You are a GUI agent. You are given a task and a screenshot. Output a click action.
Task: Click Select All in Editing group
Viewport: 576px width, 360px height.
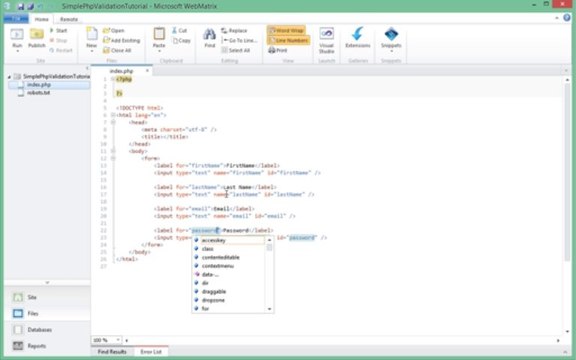click(236, 50)
